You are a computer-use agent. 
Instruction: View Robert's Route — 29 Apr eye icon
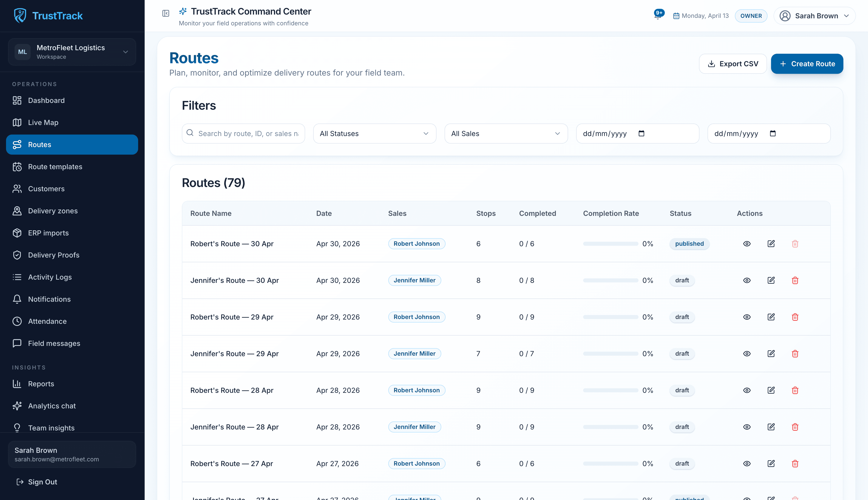747,317
